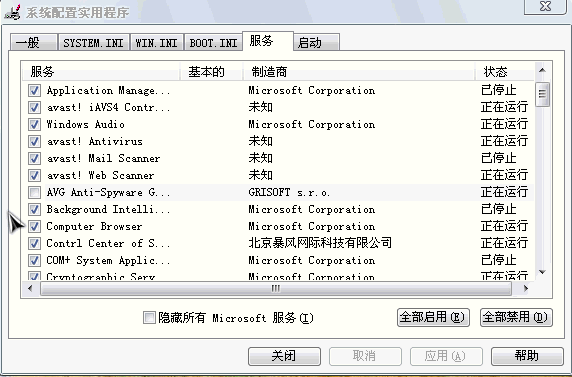Uncheck the Windows Audio service
Viewport: 572px width, 377px height.
pos(34,124)
